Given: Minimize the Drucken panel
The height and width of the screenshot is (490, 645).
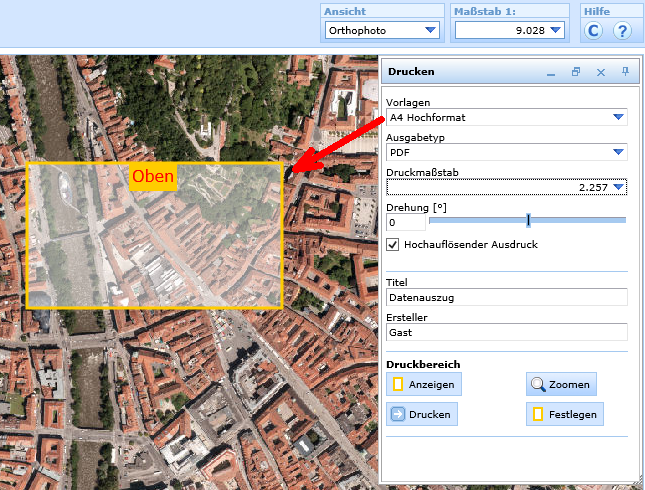Looking at the screenshot, I should (x=550, y=73).
